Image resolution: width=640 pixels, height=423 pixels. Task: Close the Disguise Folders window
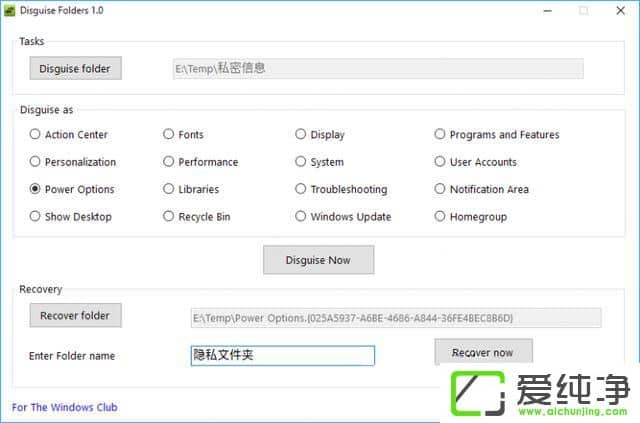(620, 11)
